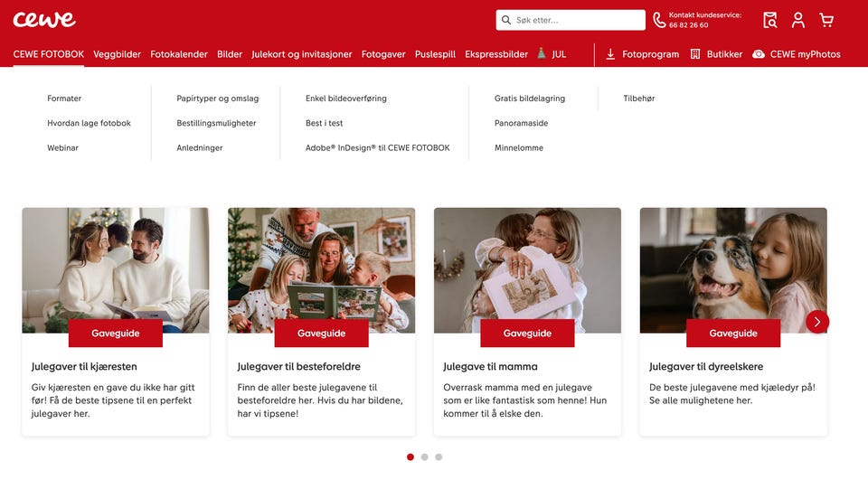
Task: Open the CEWE FOTOBOK menu
Action: [x=49, y=54]
